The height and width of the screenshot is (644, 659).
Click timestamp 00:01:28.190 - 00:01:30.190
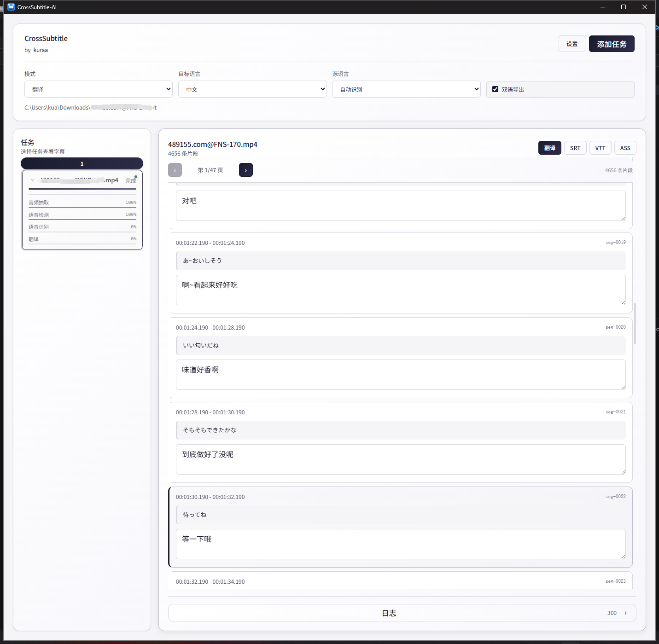210,412
